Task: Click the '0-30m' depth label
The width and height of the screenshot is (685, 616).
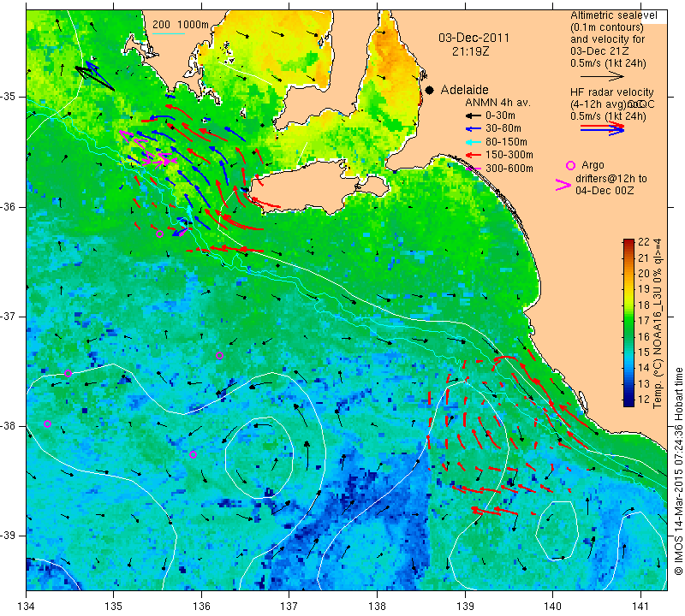Action: click(500, 115)
